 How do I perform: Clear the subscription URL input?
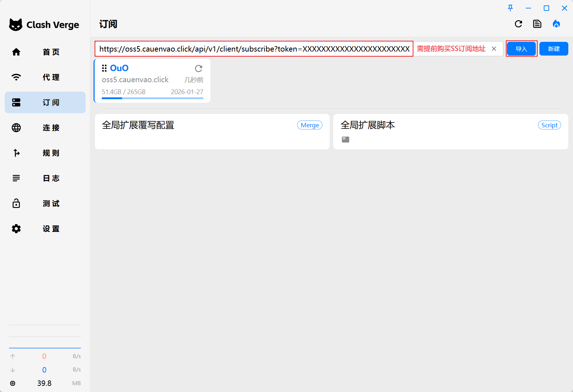(x=494, y=49)
